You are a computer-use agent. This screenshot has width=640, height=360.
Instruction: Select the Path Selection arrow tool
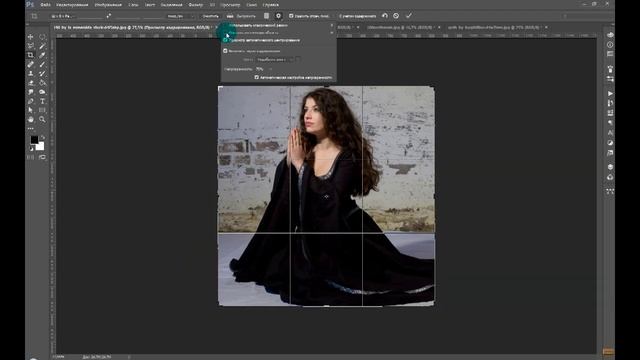pos(31,110)
